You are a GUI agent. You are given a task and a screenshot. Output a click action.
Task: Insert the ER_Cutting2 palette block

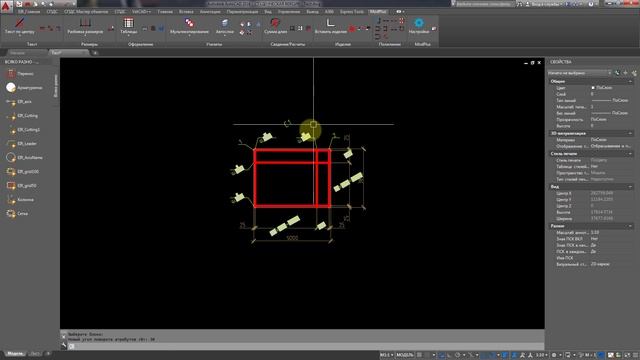pos(23,130)
